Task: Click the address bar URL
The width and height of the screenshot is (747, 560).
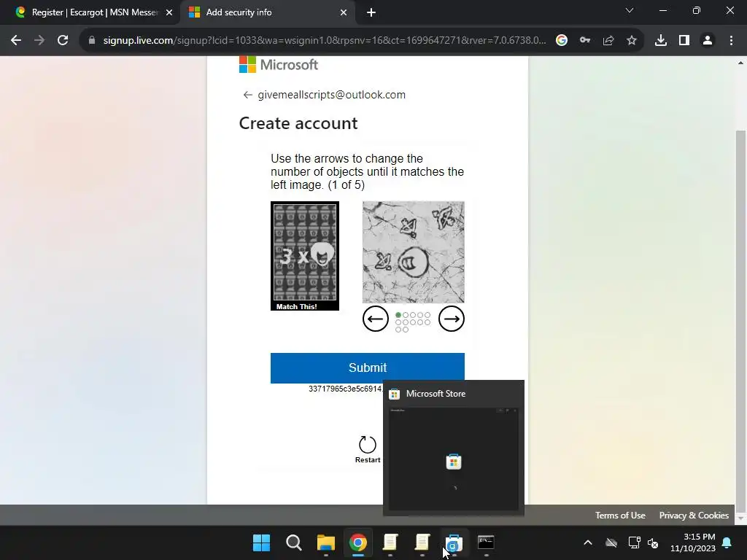Action: coord(325,41)
